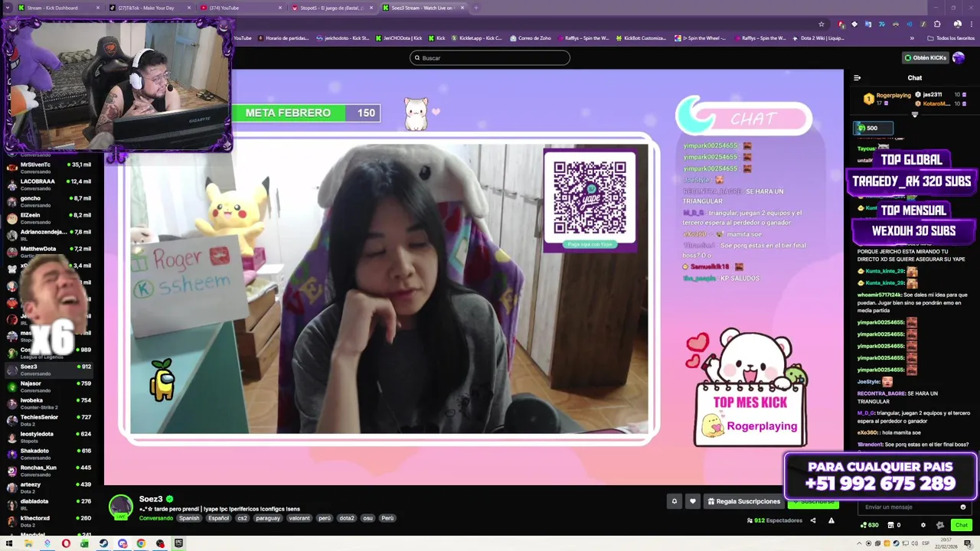Open the volume control in system tray
This screenshot has height=551, width=980.
point(914,543)
